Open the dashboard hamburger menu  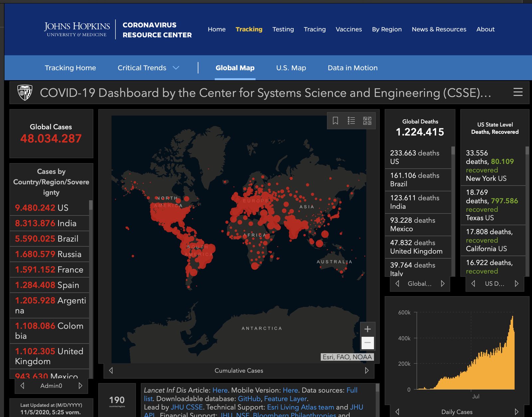(x=518, y=92)
